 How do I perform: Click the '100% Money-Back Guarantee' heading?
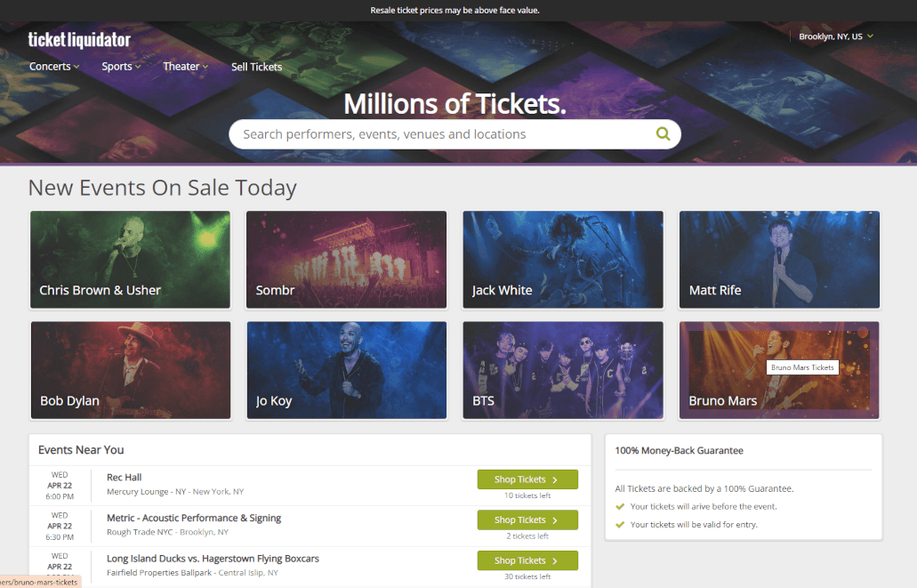(x=679, y=450)
